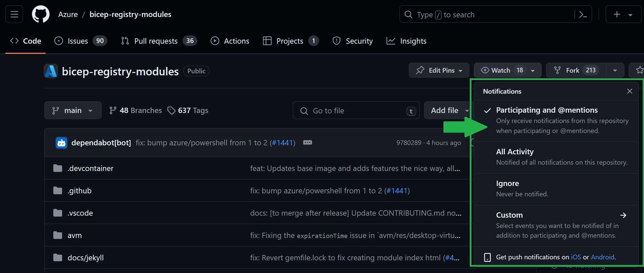Image resolution: width=644 pixels, height=273 pixels.
Task: Open the .devcontainer folder
Action: tap(90, 168)
